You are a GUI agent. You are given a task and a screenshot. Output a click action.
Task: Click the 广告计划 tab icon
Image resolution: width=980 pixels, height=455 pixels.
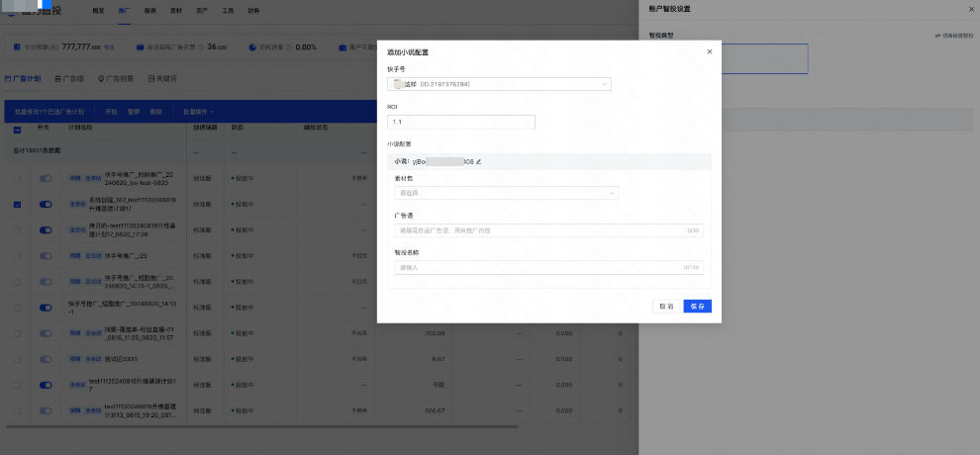[9, 78]
